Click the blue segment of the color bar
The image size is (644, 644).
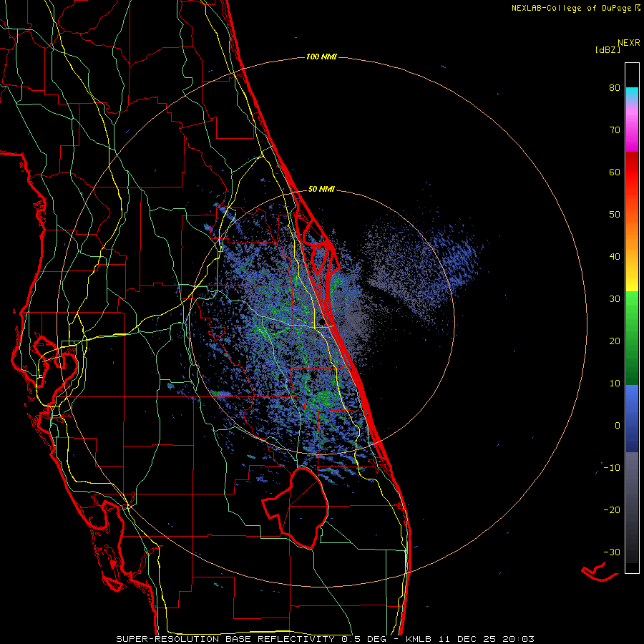tap(632, 417)
